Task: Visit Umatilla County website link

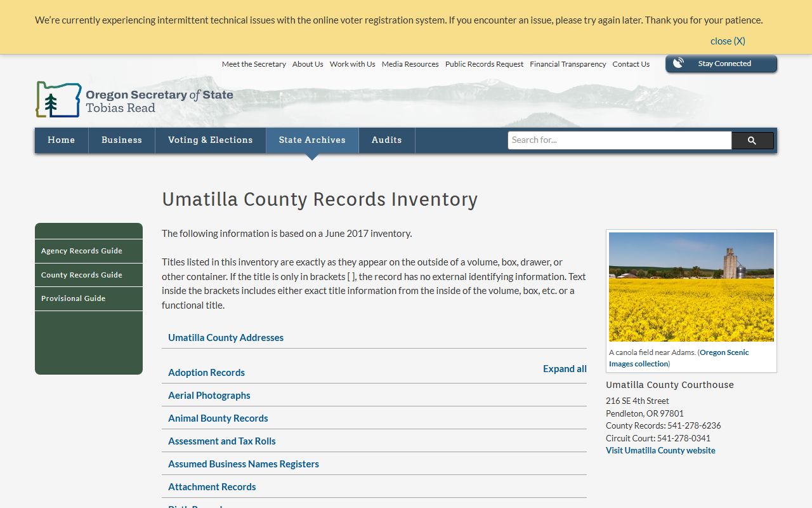Action: pyautogui.click(x=660, y=451)
